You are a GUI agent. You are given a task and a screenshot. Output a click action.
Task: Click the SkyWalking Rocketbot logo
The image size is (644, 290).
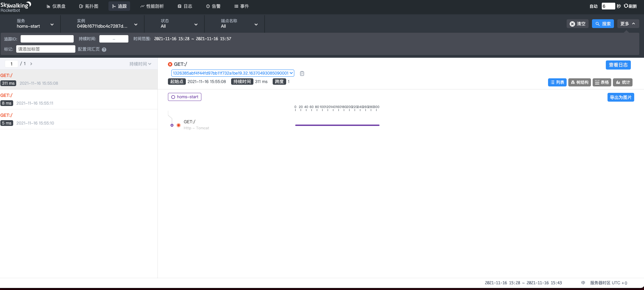click(16, 6)
